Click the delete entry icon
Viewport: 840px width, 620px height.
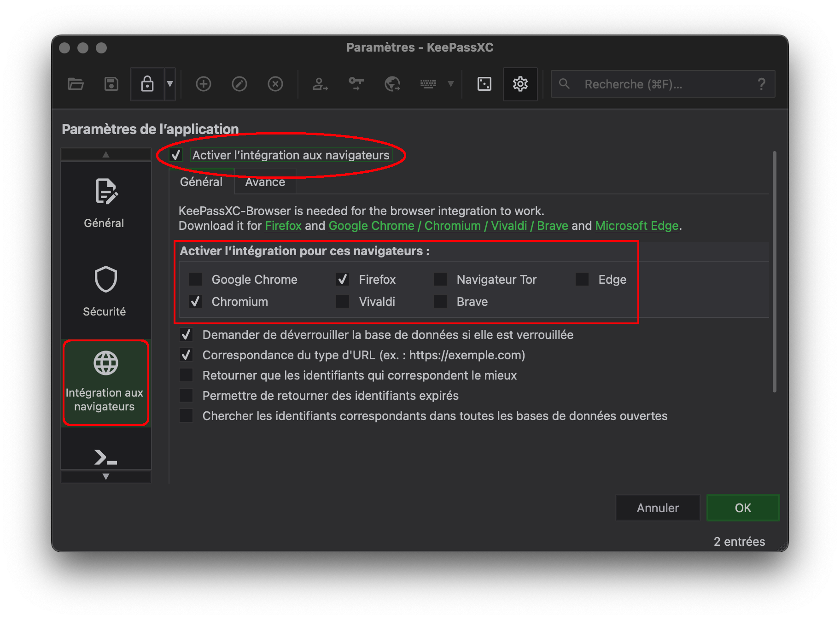click(x=275, y=84)
